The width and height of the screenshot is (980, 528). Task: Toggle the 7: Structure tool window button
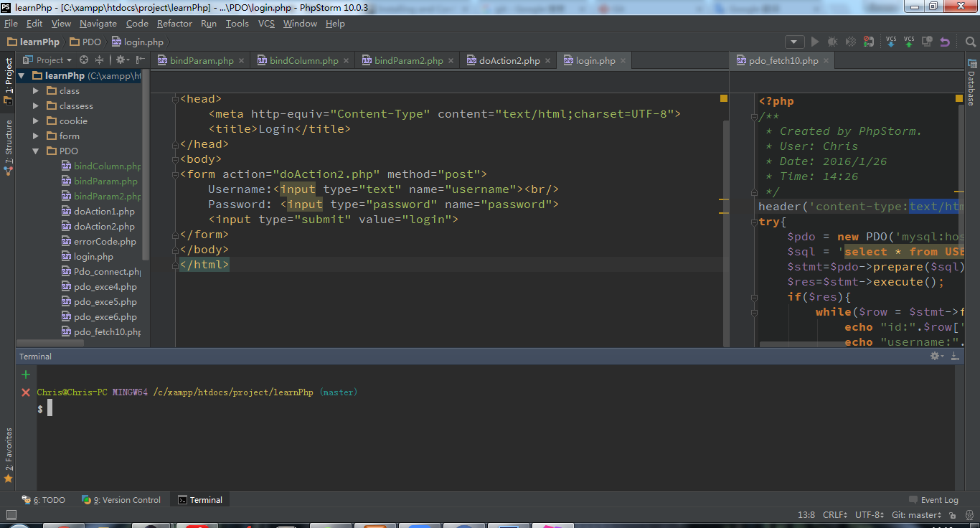click(x=8, y=148)
